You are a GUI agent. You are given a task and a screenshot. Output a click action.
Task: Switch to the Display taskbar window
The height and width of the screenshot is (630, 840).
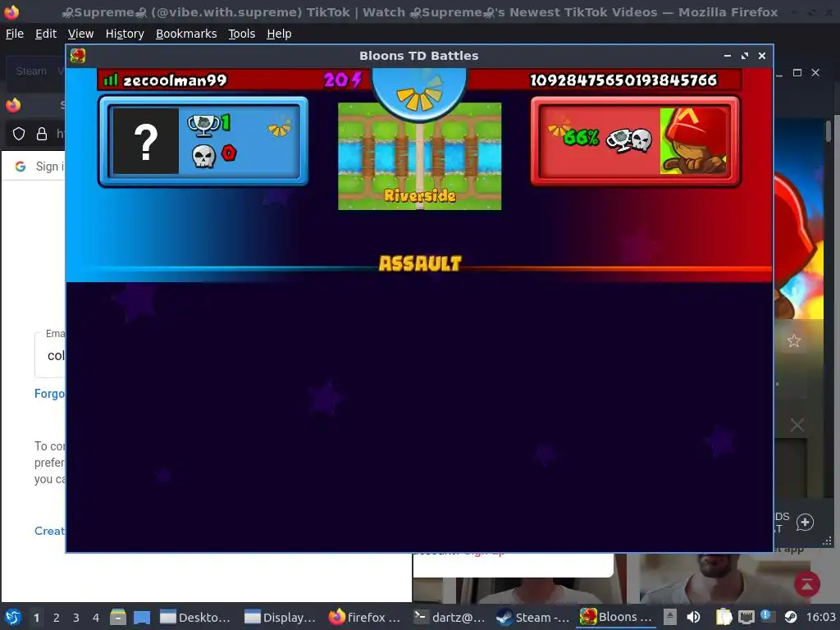pos(281,617)
